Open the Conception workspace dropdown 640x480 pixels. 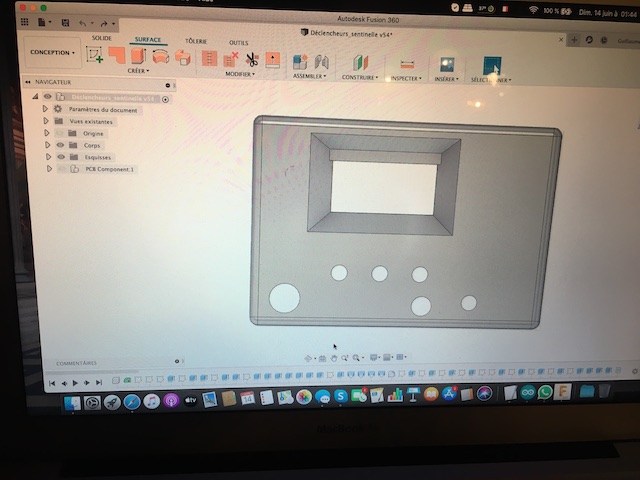coord(51,53)
